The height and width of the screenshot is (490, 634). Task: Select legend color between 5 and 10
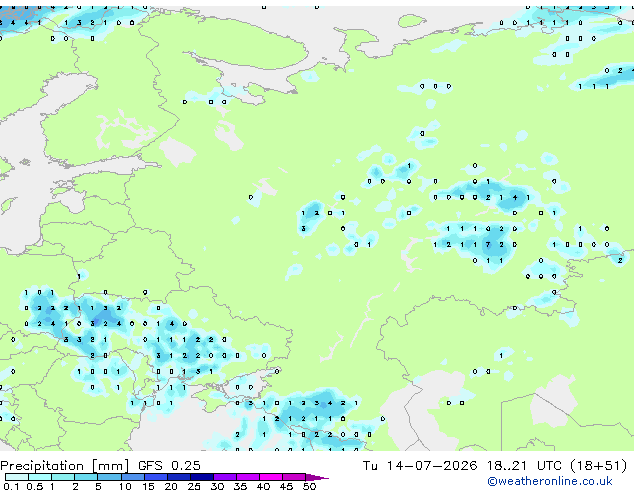point(109,477)
